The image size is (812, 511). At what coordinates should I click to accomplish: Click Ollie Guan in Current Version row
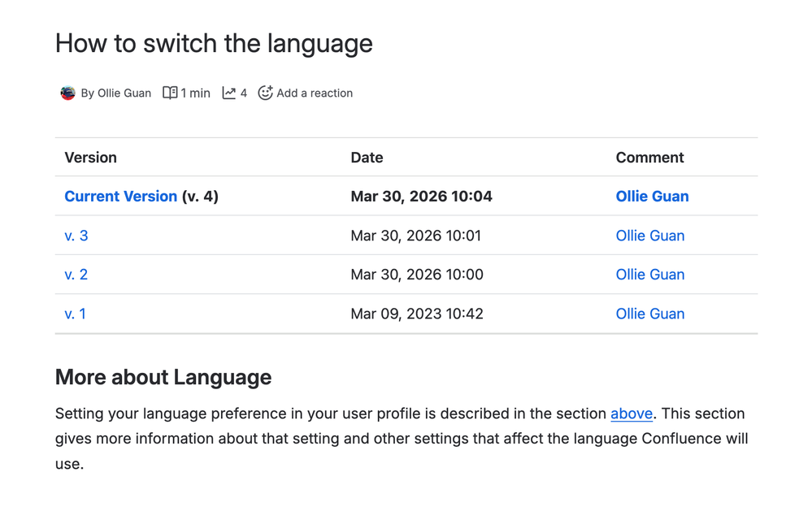pyautogui.click(x=652, y=197)
